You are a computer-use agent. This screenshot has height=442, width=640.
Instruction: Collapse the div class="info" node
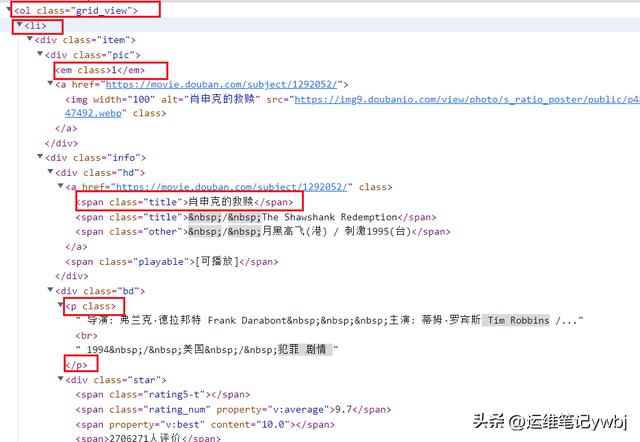click(40, 156)
